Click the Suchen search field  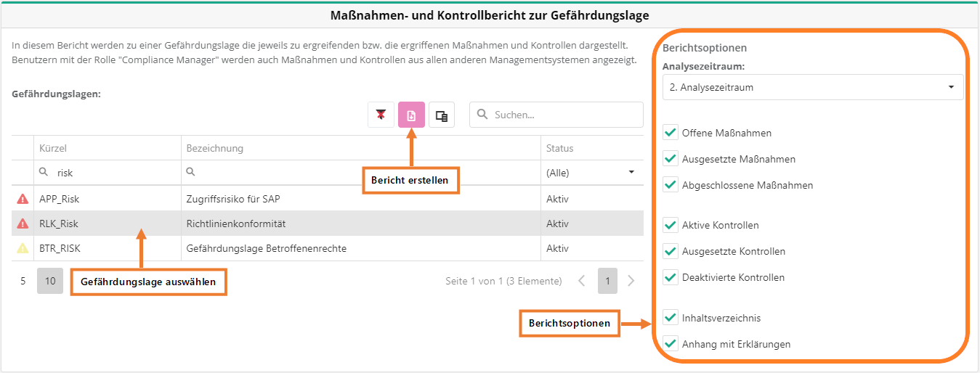pos(564,115)
